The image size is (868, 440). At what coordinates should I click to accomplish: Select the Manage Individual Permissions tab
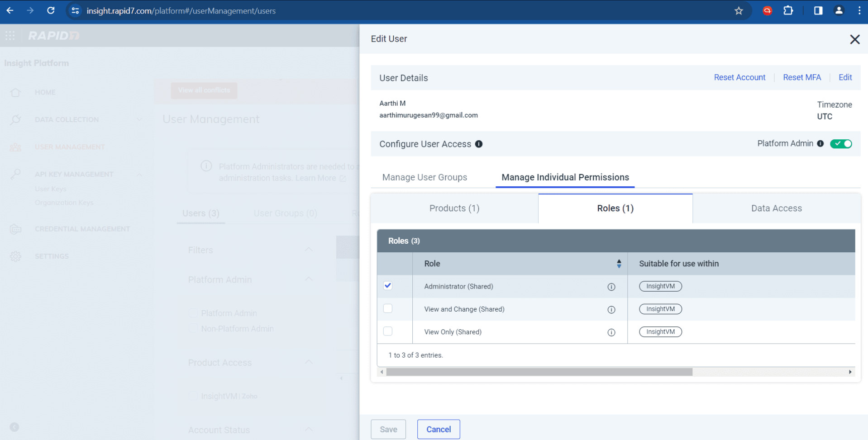pyautogui.click(x=565, y=177)
